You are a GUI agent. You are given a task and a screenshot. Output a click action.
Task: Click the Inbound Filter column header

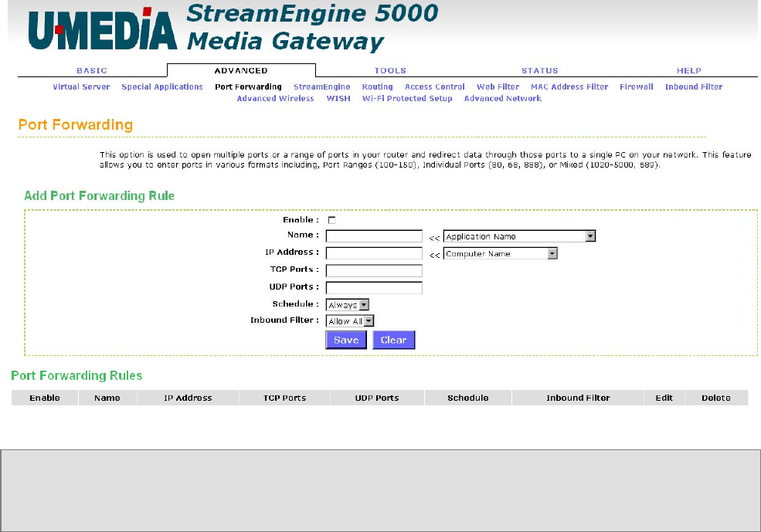click(578, 398)
